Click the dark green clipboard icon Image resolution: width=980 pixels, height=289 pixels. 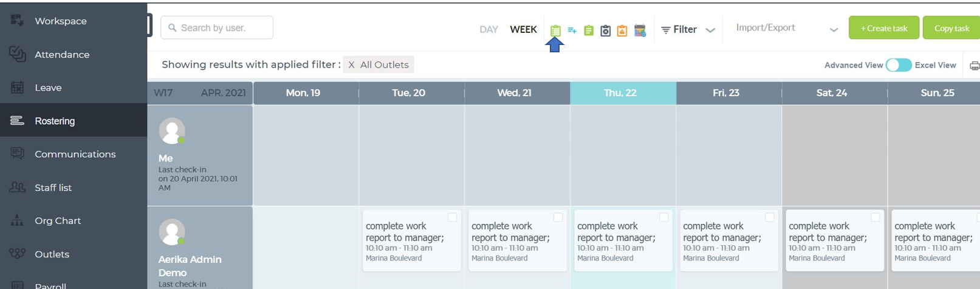(589, 30)
